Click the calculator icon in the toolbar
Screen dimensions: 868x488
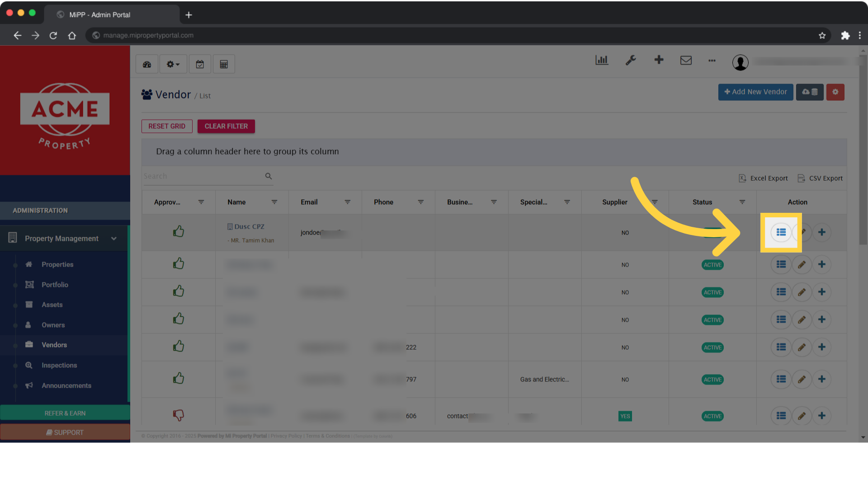pos(224,64)
